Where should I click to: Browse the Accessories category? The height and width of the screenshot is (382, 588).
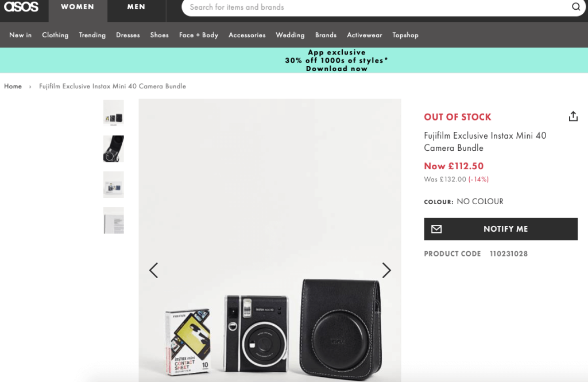pos(247,35)
